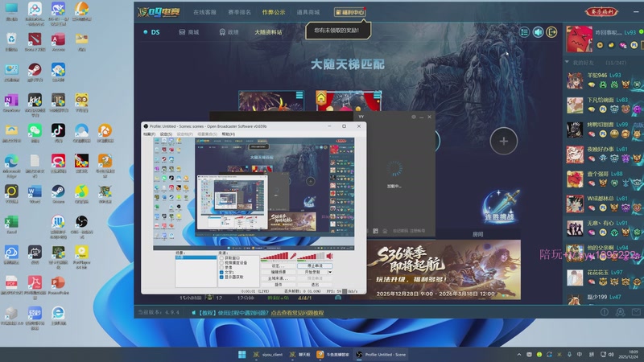Screen dimensions: 644x362
Task: Adjust the desktop audio volume bar in OBS
Action: click(x=311, y=256)
